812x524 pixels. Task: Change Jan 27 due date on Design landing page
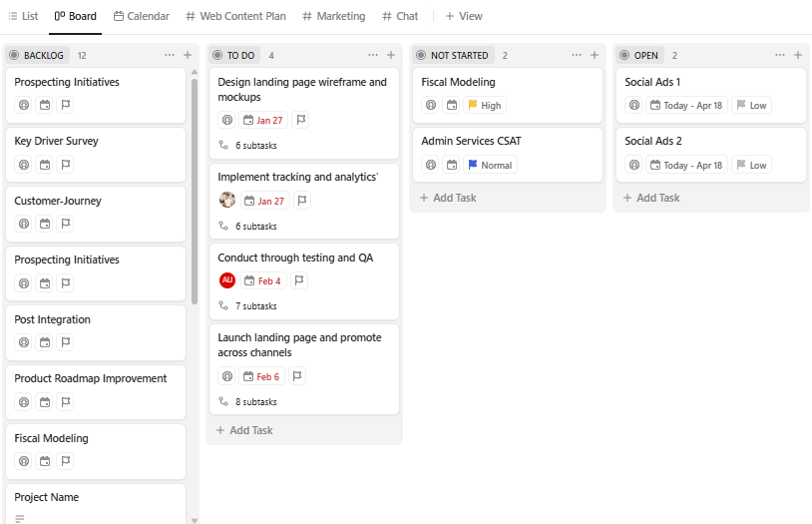(263, 120)
